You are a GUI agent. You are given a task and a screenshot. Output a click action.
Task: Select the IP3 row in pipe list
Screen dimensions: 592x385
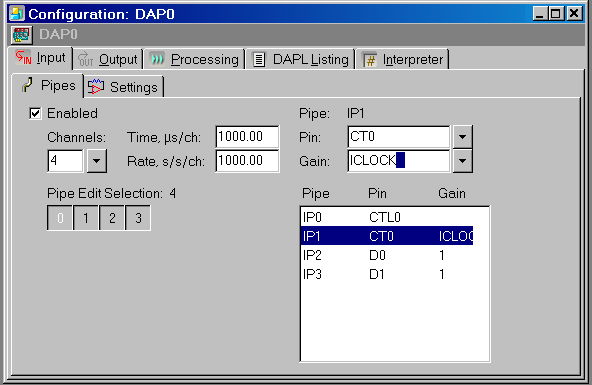387,274
